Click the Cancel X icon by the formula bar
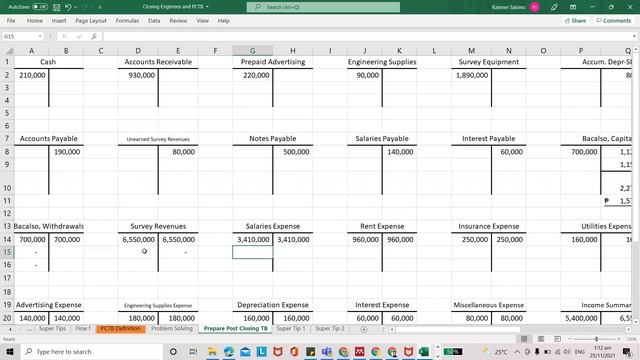This screenshot has height=360, width=640. [x=64, y=36]
